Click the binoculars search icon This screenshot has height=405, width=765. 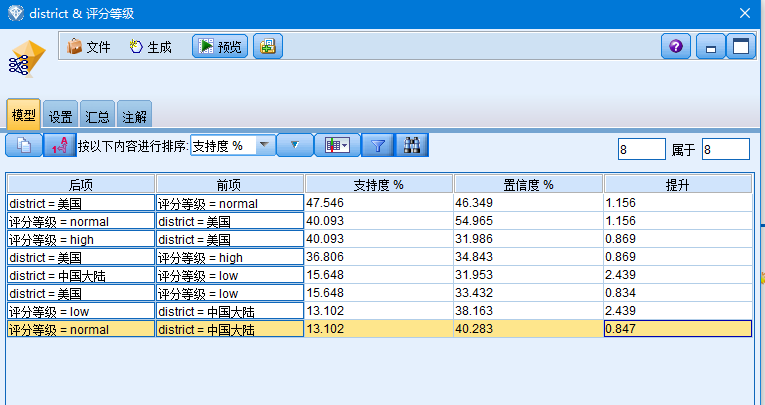coord(411,146)
